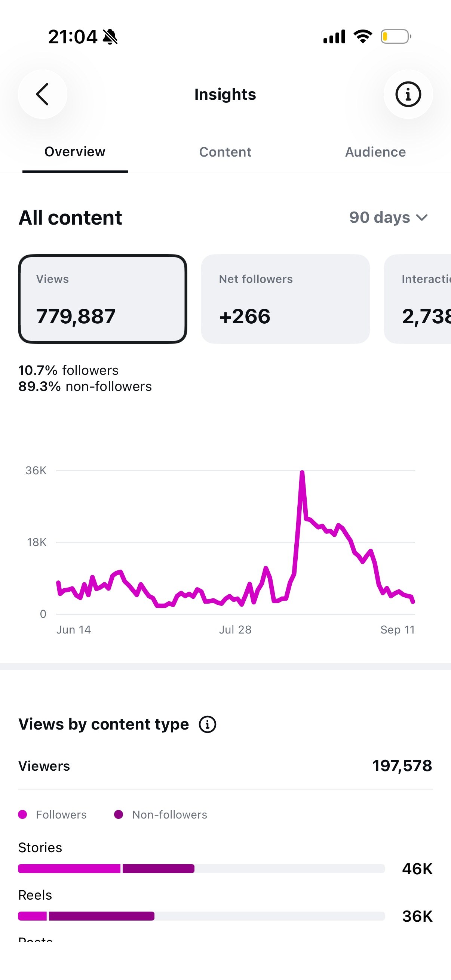Image resolution: width=451 pixels, height=980 pixels.
Task: Switch to the Content tab
Action: pos(225,152)
